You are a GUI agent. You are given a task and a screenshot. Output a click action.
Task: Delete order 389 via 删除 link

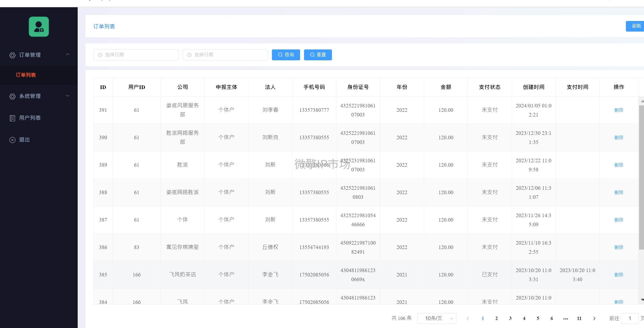tap(619, 165)
